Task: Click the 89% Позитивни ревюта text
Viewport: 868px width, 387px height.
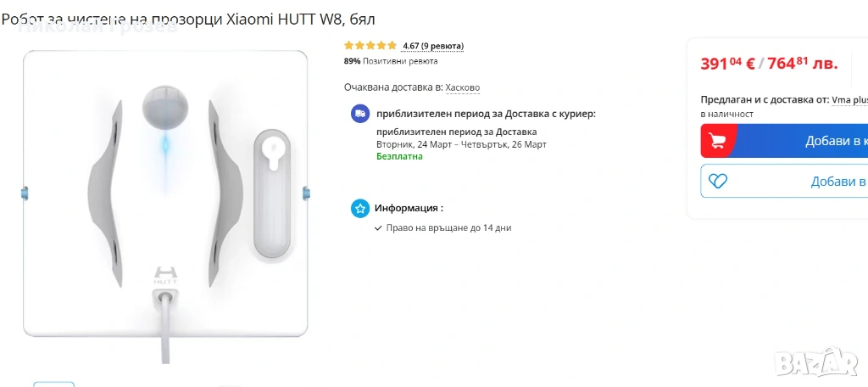Action: coord(391,61)
